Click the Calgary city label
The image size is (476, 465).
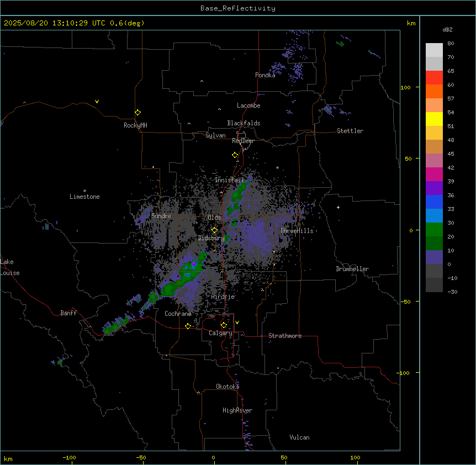click(220, 333)
